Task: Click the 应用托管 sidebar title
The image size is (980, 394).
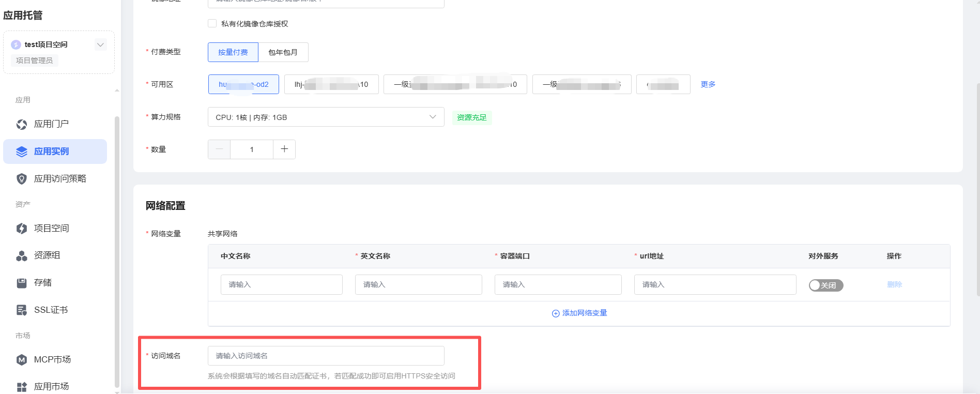Action: pos(23,16)
